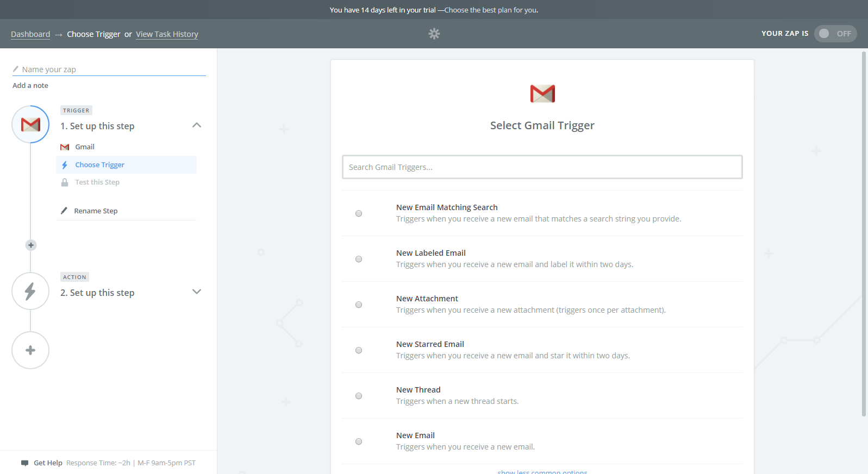868x474 pixels.
Task: Click 'Choose Trigger' breadcrumb text in header
Action: point(93,34)
